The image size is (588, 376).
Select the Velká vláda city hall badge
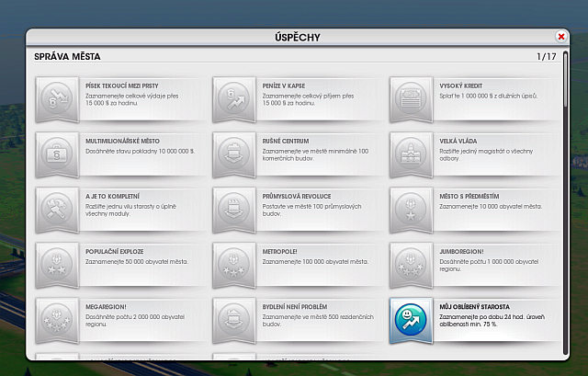pos(411,154)
